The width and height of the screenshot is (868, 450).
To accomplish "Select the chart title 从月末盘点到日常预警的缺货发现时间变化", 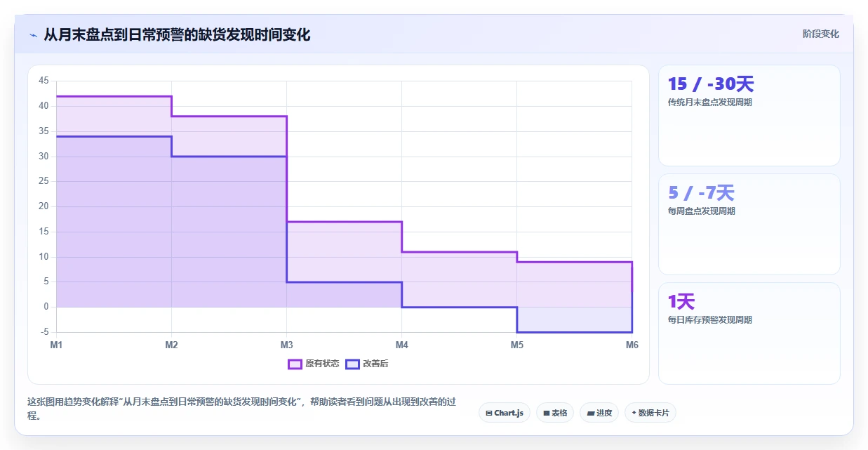I will (x=177, y=34).
